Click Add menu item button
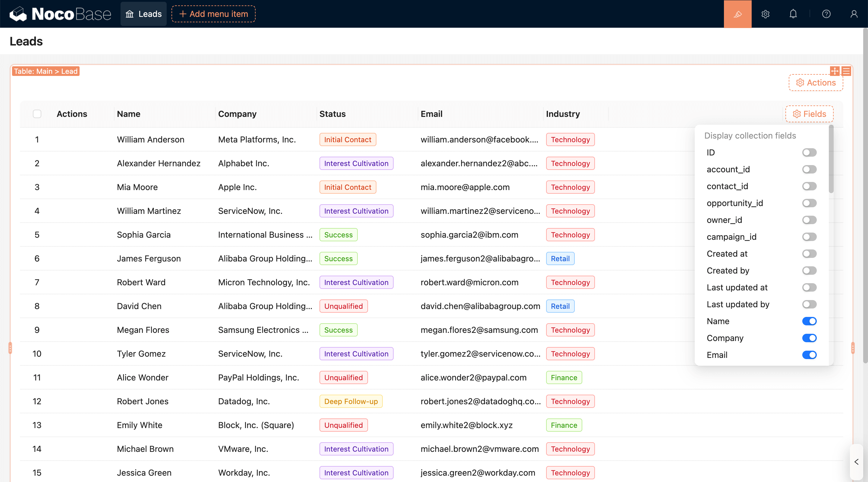 213,14
